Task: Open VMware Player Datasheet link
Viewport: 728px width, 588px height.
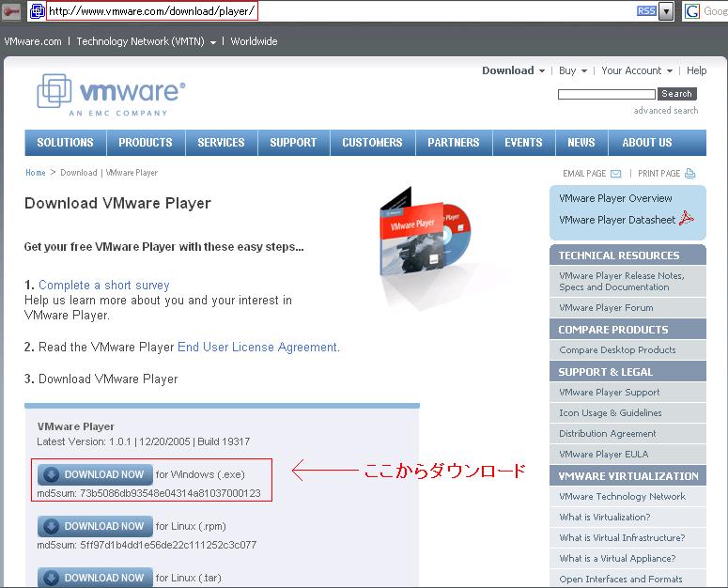Action: [617, 220]
